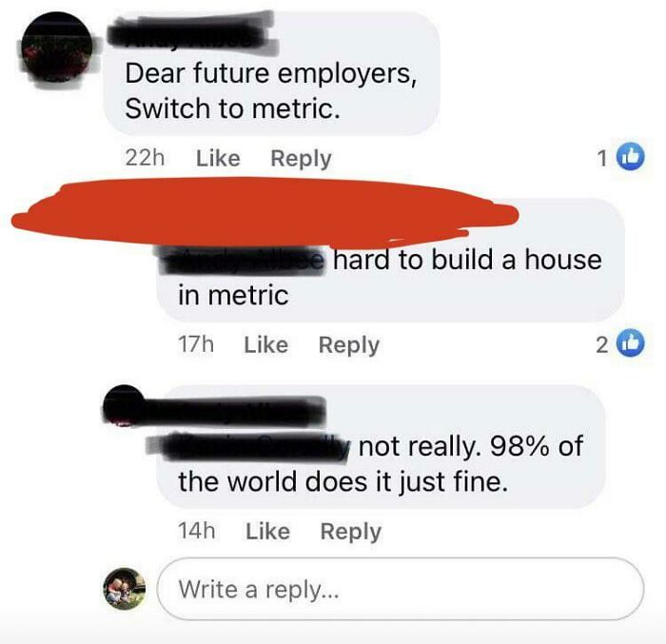666x644 pixels.
Task: Open redacted author name above "Dear future employers"
Action: pyautogui.click(x=191, y=36)
